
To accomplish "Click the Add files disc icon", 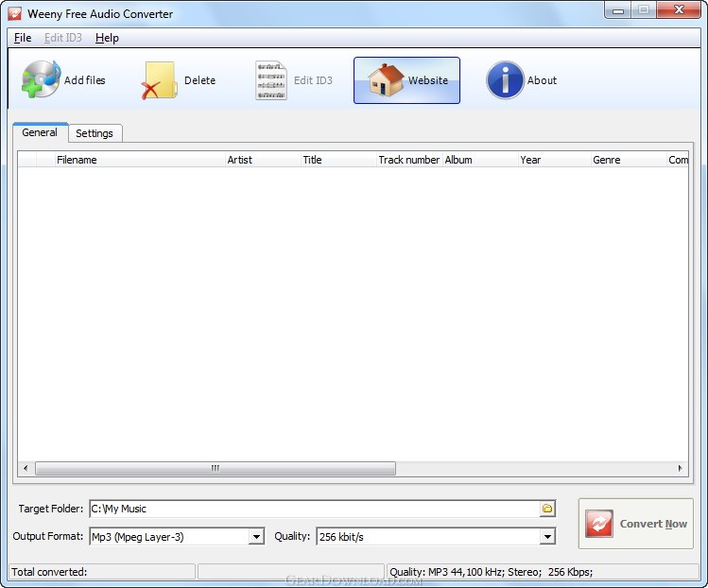I will tap(41, 79).
